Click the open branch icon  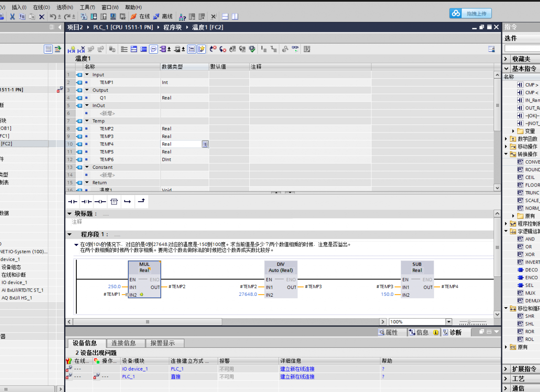127,202
